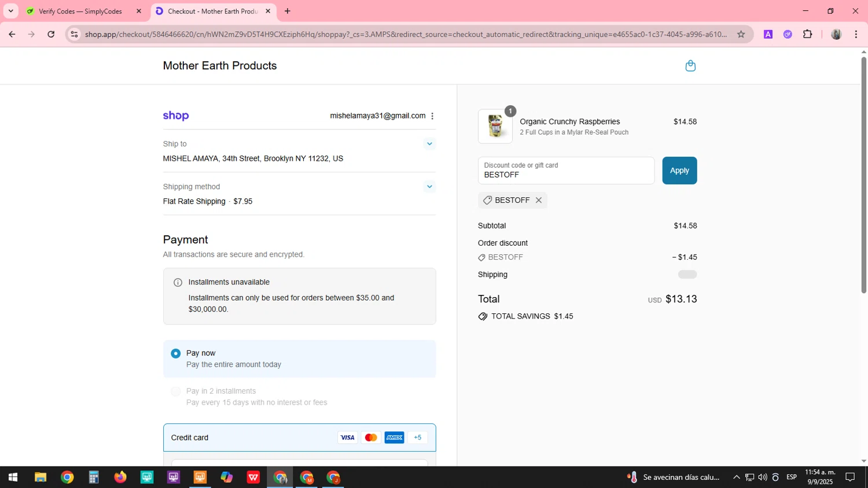868x488 pixels.
Task: Click the order discount amount − $1.45
Action: (685, 257)
